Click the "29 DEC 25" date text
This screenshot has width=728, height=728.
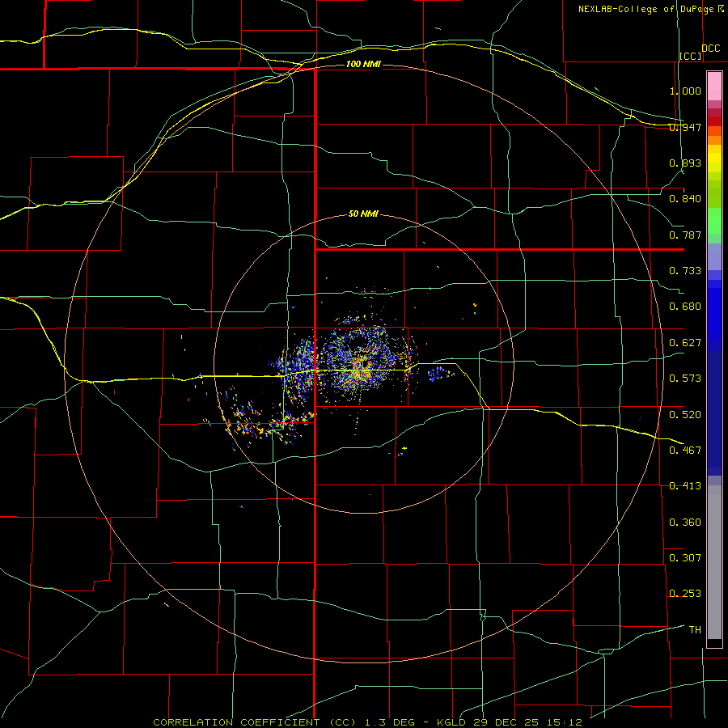(506, 722)
